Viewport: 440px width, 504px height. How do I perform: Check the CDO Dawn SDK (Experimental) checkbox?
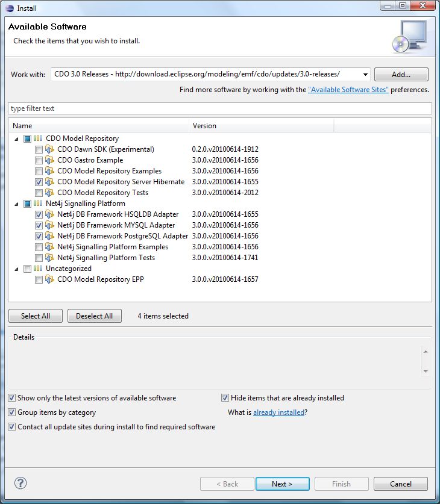[x=39, y=149]
